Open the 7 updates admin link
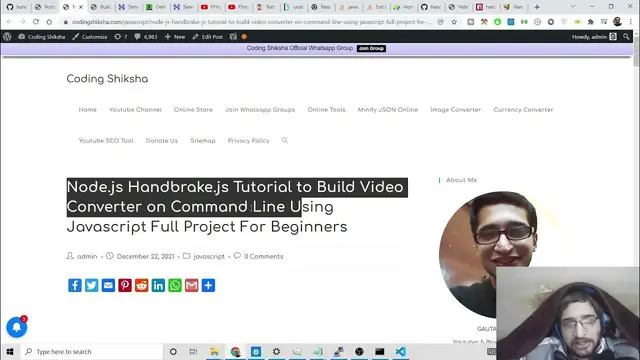The image size is (640, 360). pyautogui.click(x=121, y=37)
